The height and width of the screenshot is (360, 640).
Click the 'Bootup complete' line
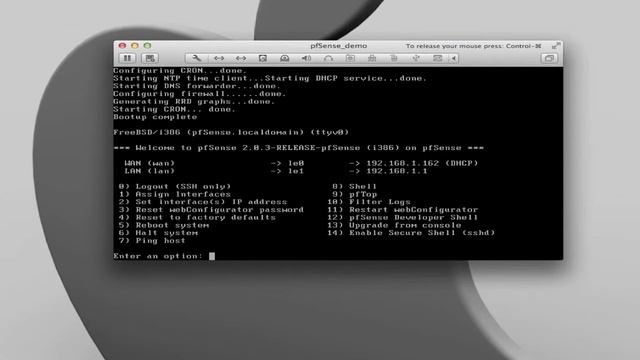click(155, 117)
